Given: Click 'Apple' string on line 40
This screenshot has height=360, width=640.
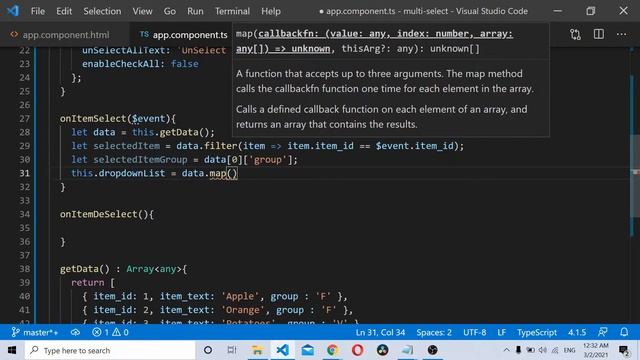Looking at the screenshot, I should click(240, 296).
